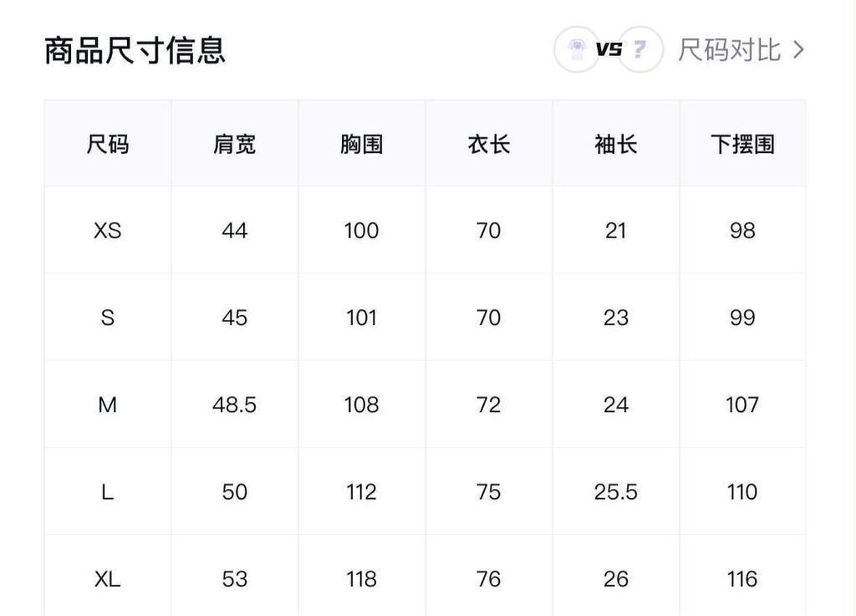Select the M size row label
This screenshot has width=856, height=616.
coord(108,405)
